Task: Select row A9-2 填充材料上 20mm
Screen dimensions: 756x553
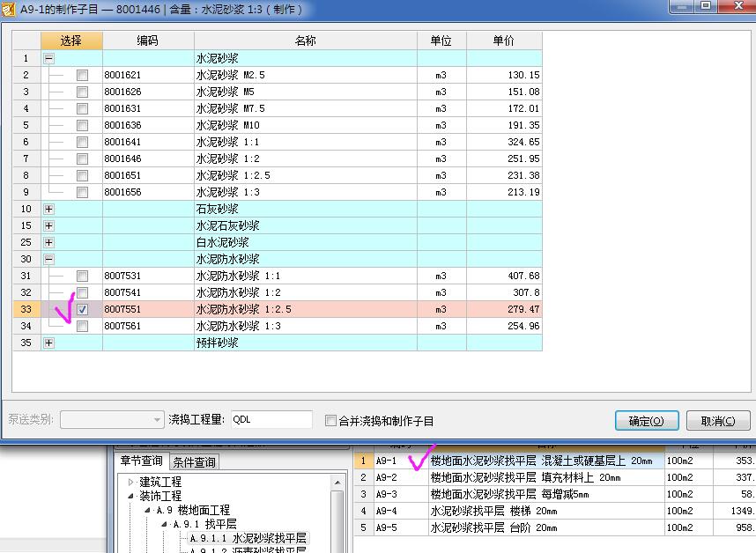Action: [x=554, y=477]
